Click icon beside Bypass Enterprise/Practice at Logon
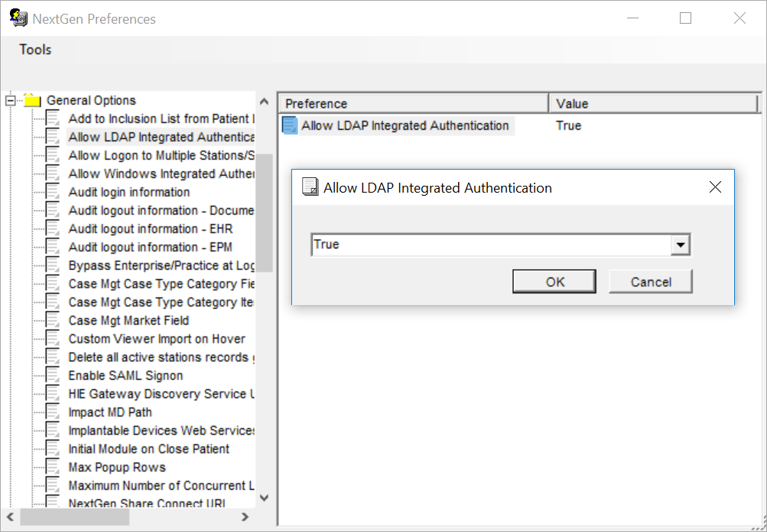767x532 pixels. pos(52,265)
